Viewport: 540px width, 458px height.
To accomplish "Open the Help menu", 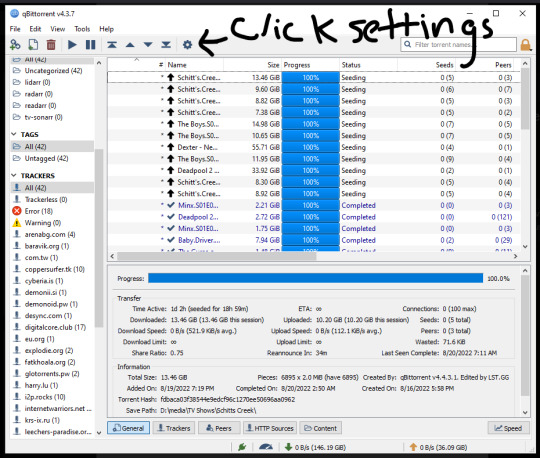I will (x=106, y=29).
